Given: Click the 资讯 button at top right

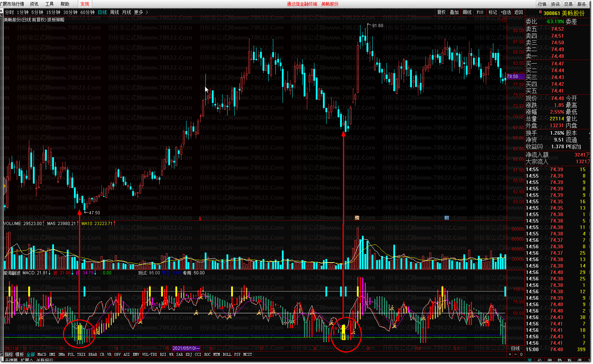Looking at the screenshot, I should pyautogui.click(x=555, y=4).
